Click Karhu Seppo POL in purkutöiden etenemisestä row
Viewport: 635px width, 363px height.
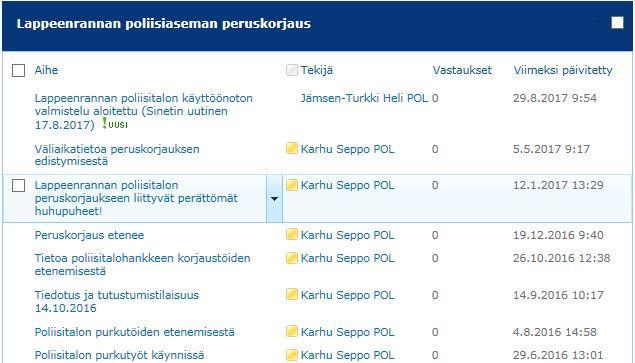click(x=347, y=332)
